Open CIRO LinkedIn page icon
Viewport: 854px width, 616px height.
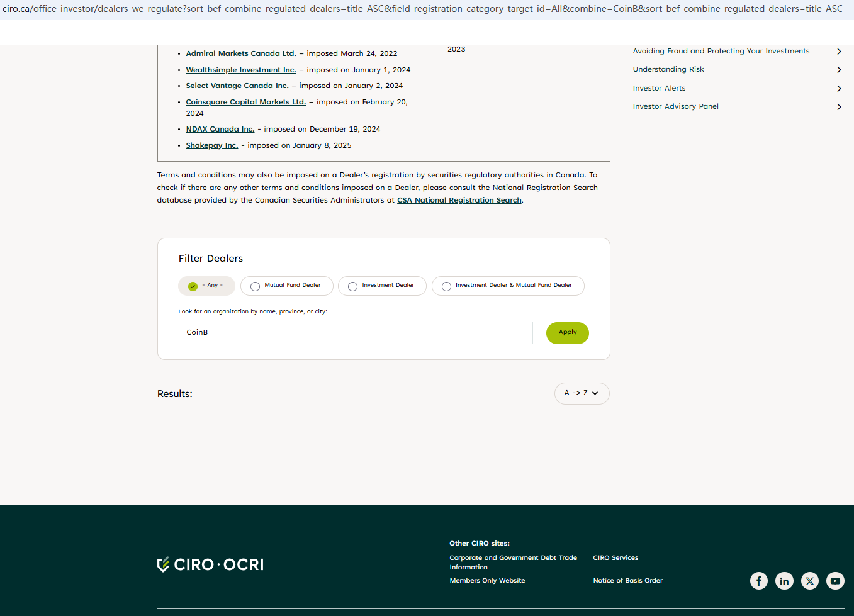tap(784, 581)
